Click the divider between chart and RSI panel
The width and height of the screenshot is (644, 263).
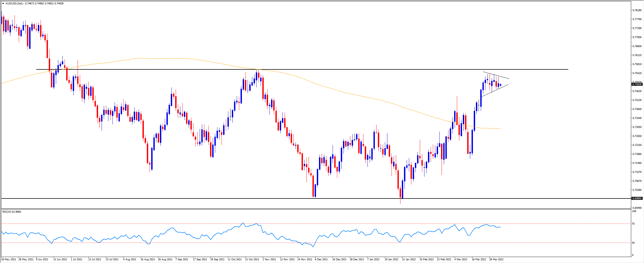(316, 209)
